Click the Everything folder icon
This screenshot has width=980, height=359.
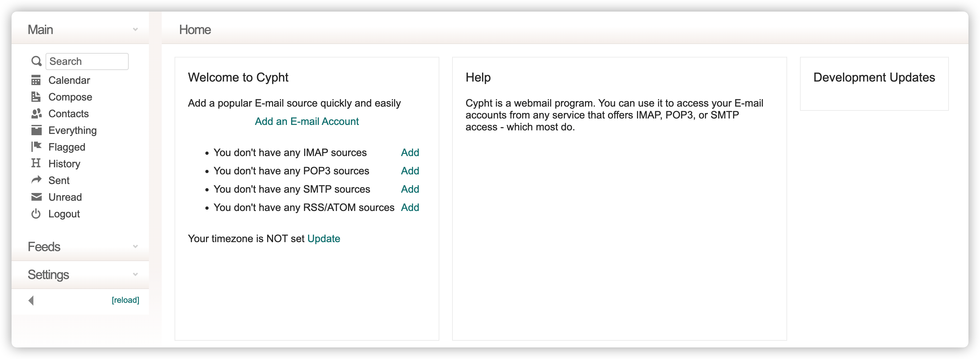[36, 130]
